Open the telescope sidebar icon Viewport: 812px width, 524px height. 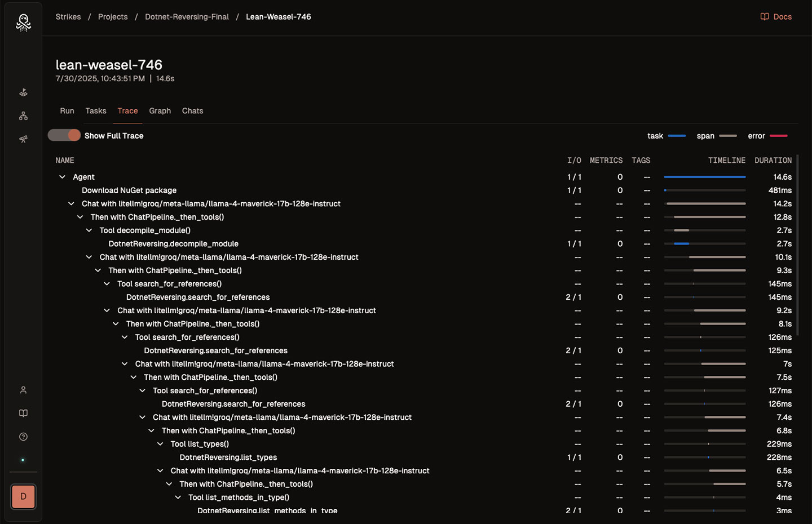(23, 139)
